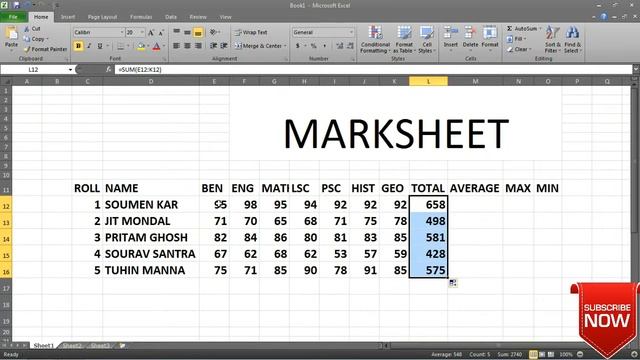Align text right

pyautogui.click(x=198, y=46)
